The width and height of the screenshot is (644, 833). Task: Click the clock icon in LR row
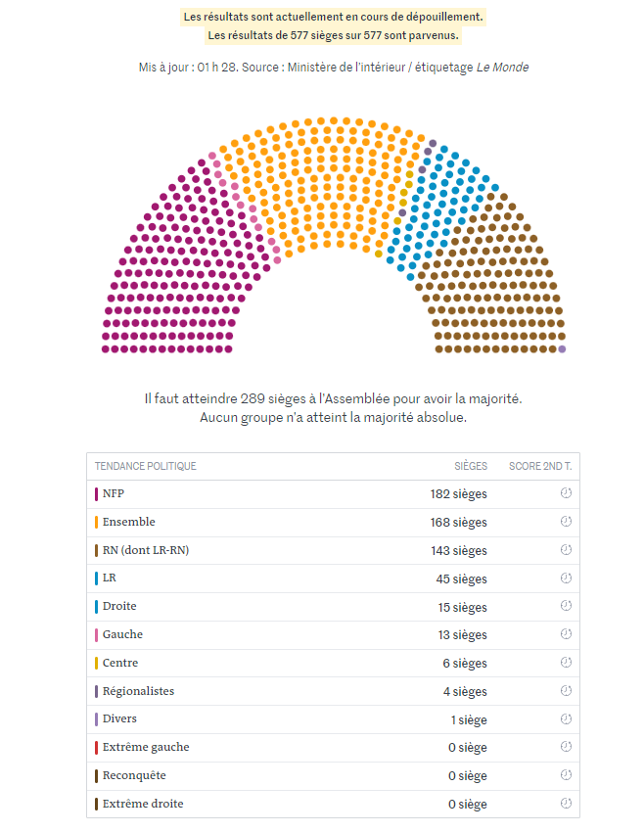(566, 578)
